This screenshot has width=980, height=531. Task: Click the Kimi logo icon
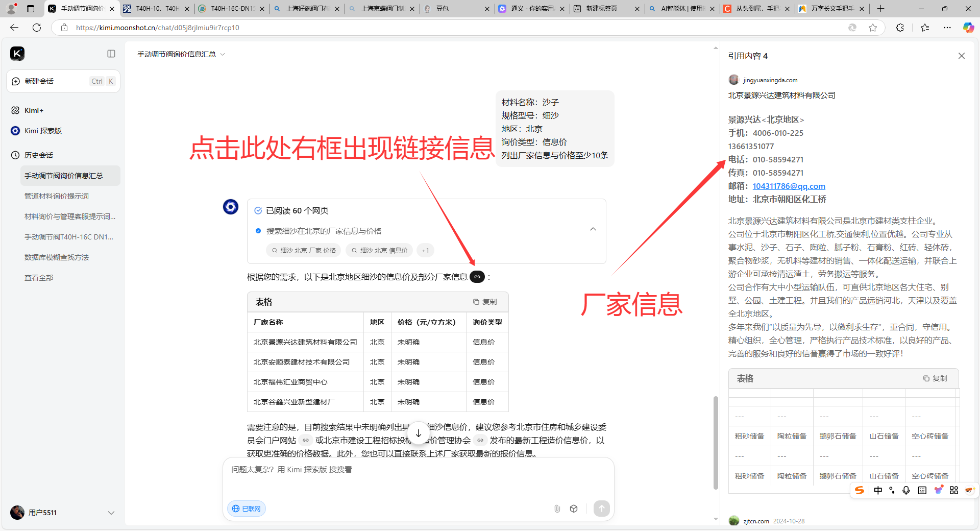(17, 54)
